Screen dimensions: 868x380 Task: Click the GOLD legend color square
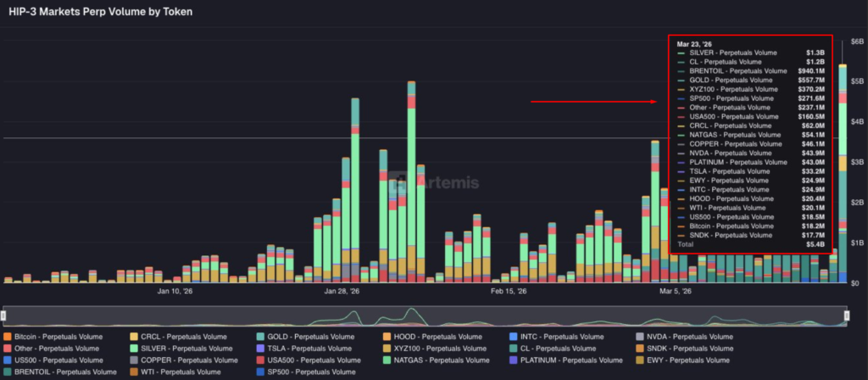[x=260, y=337]
